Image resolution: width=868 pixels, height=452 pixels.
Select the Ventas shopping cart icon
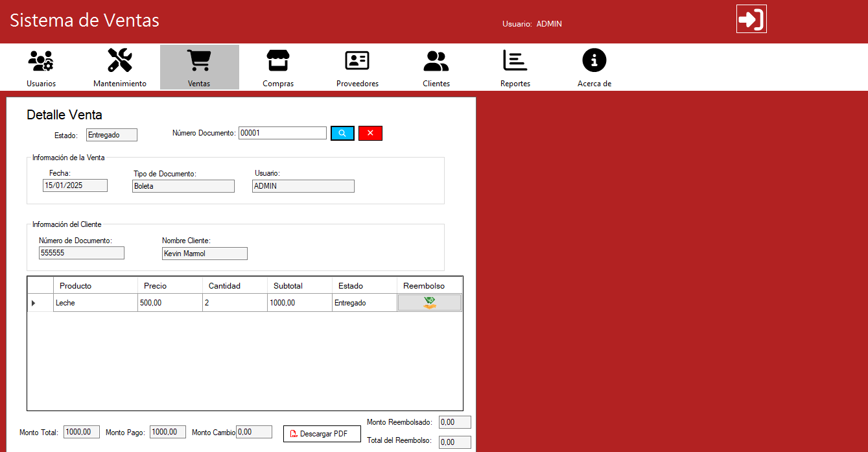[199, 61]
